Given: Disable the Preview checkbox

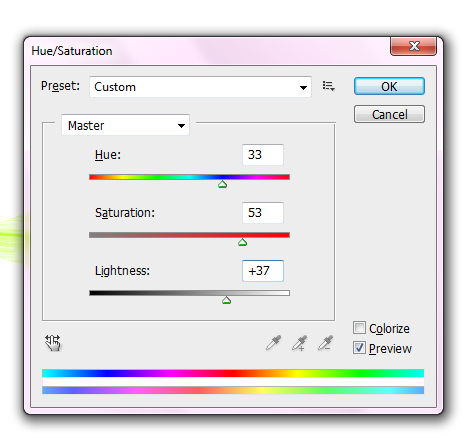Looking at the screenshot, I should click(359, 348).
